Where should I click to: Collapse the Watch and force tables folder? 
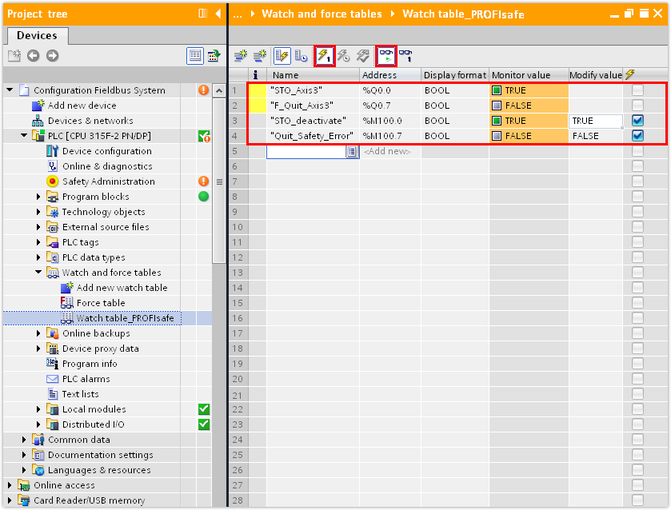[x=39, y=272]
